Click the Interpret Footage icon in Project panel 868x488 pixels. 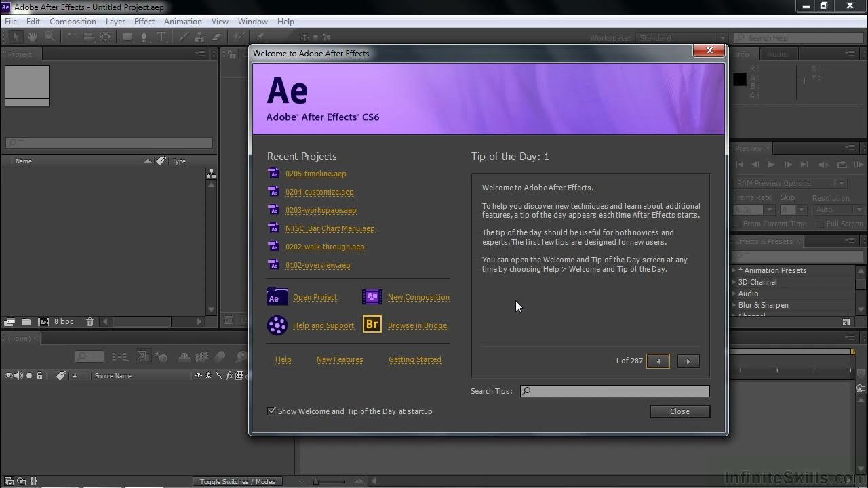point(9,322)
